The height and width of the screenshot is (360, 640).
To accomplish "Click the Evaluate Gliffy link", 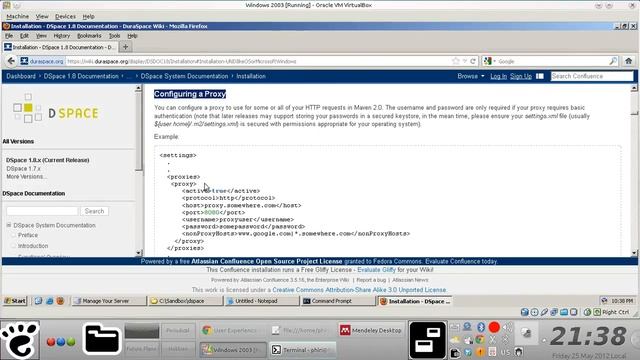I will 376,270.
